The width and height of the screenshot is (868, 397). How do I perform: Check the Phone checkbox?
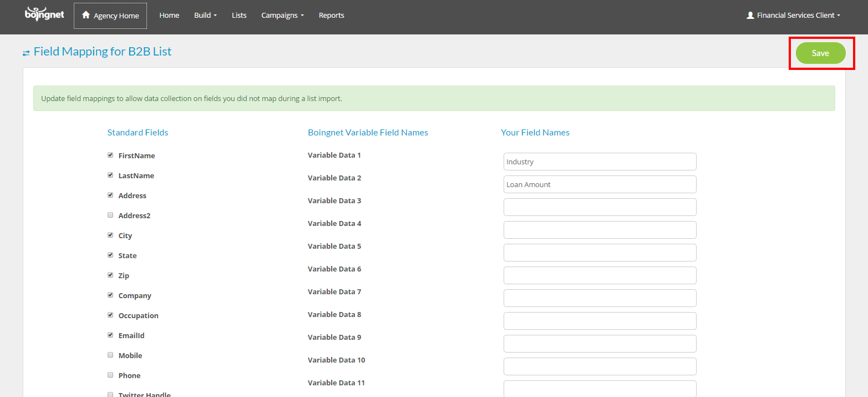coord(110,375)
